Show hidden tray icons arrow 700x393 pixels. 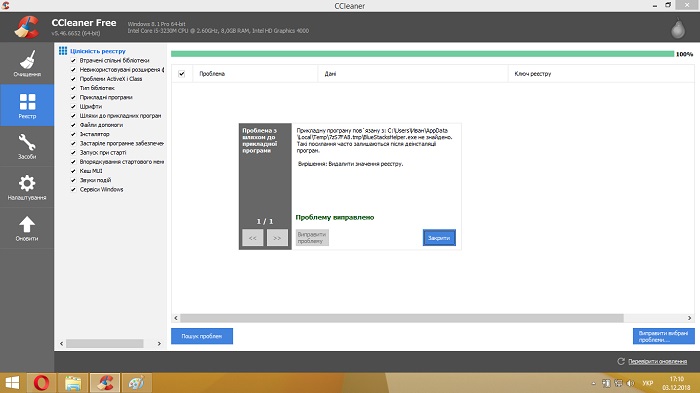(x=593, y=383)
